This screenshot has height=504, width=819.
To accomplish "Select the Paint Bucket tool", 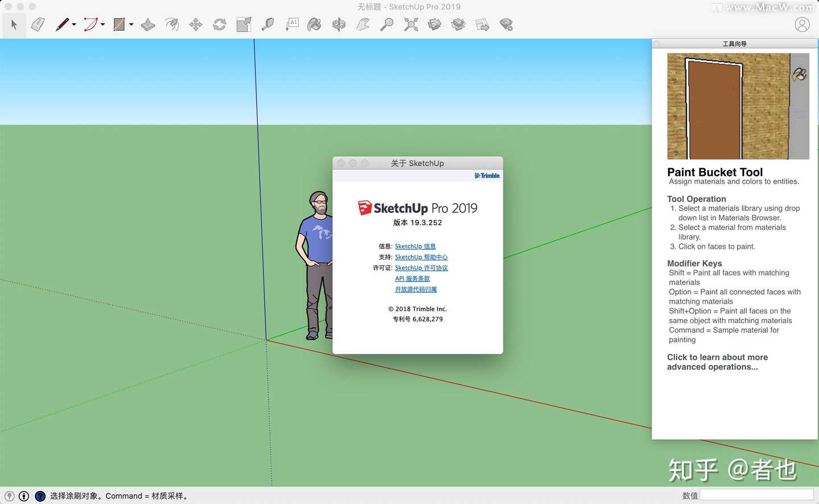I will point(314,24).
